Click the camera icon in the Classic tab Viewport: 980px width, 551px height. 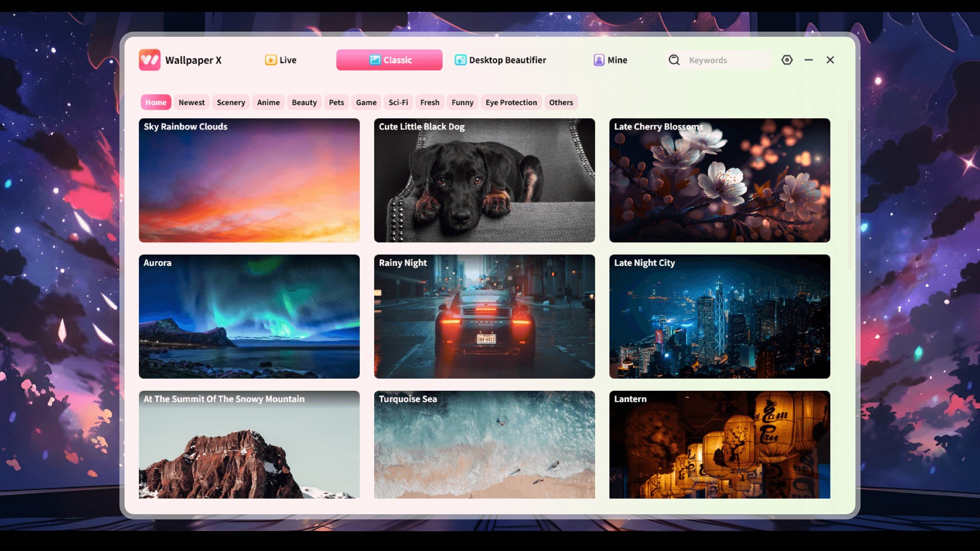(376, 60)
